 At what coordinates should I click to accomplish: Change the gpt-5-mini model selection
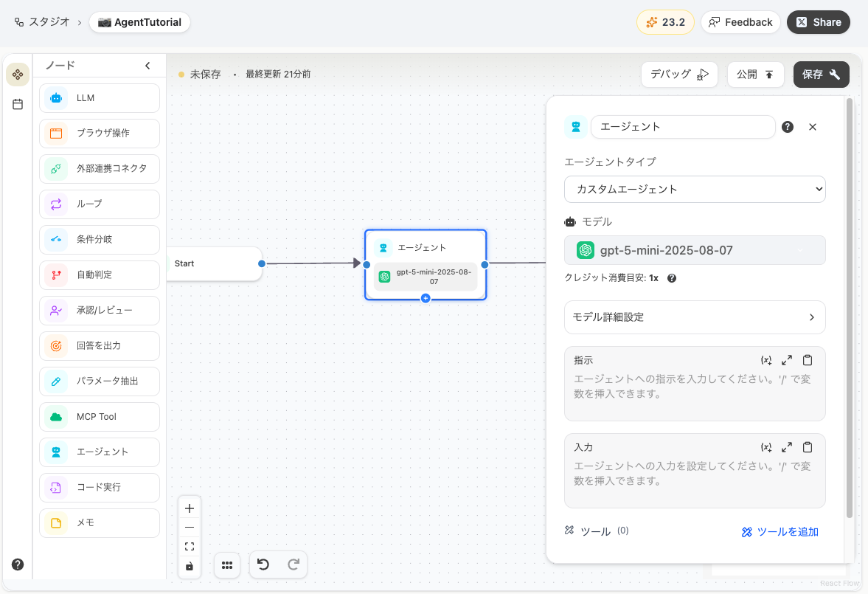[694, 250]
